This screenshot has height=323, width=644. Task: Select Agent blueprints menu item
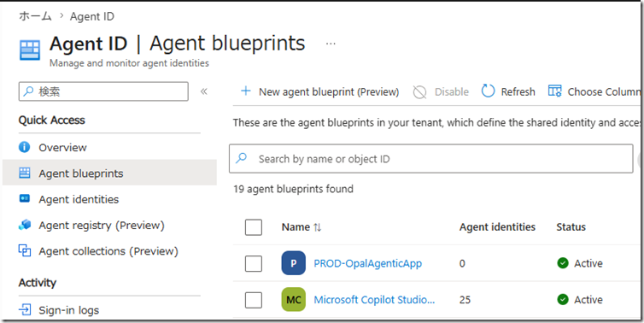coord(109,173)
